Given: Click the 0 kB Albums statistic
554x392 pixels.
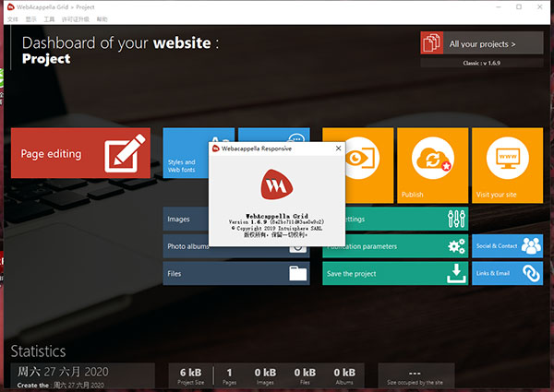Looking at the screenshot, I should click(x=344, y=376).
